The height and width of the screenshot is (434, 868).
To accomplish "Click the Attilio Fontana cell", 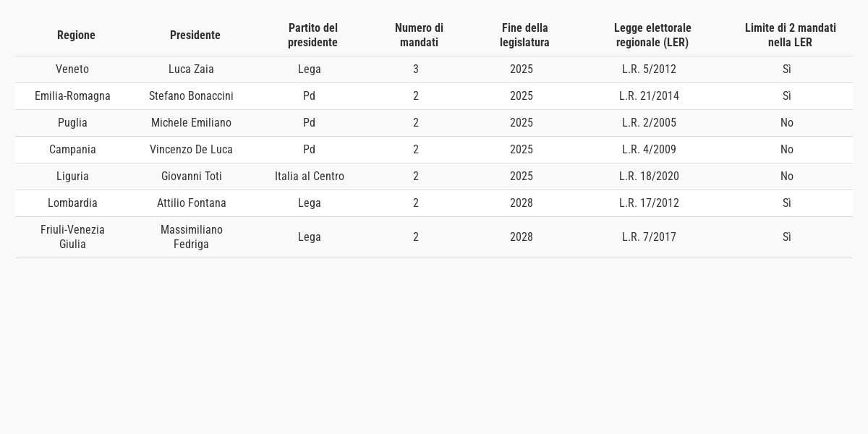I will [191, 203].
